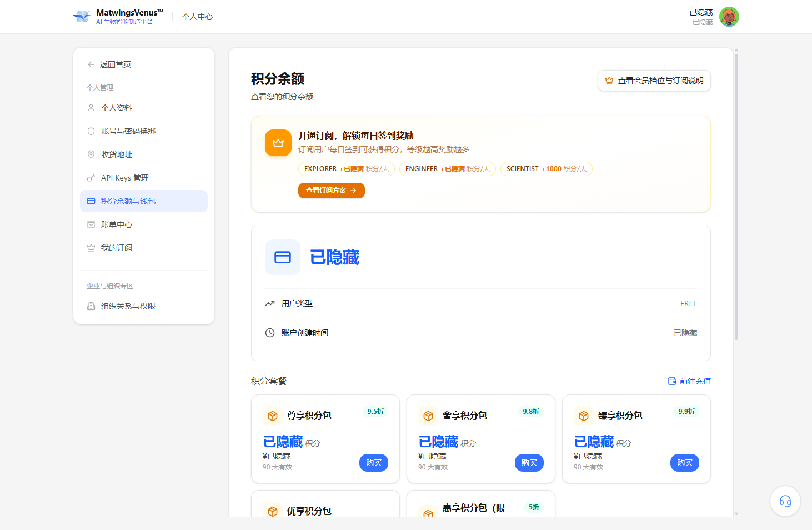The image size is (812, 530).
Task: Click the box icon of 优享积分包
Action: pyautogui.click(x=273, y=511)
